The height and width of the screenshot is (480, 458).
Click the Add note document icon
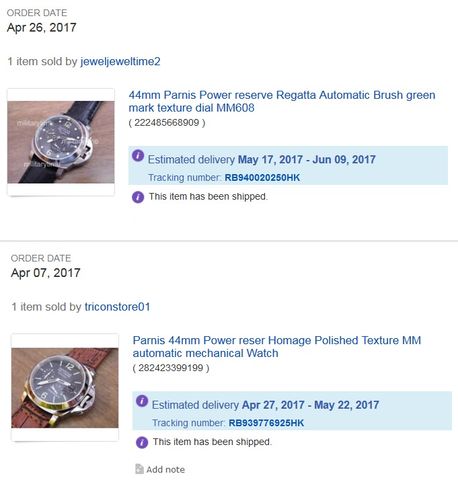139,469
